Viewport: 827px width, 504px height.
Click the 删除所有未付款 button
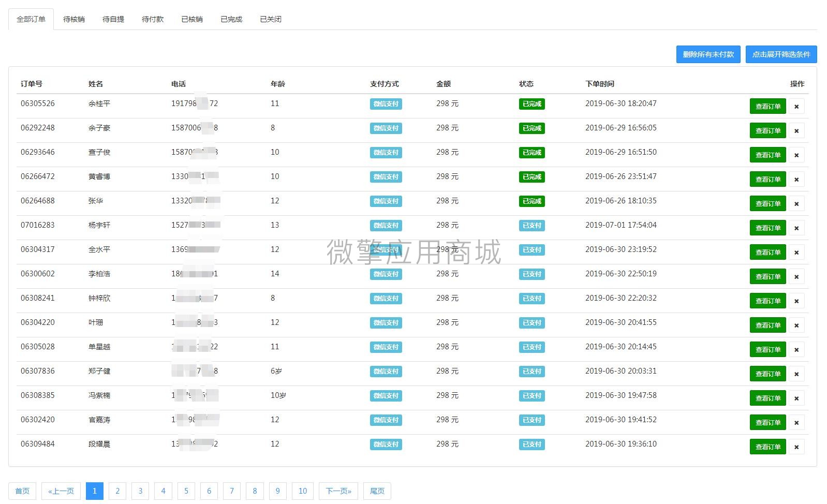point(708,54)
